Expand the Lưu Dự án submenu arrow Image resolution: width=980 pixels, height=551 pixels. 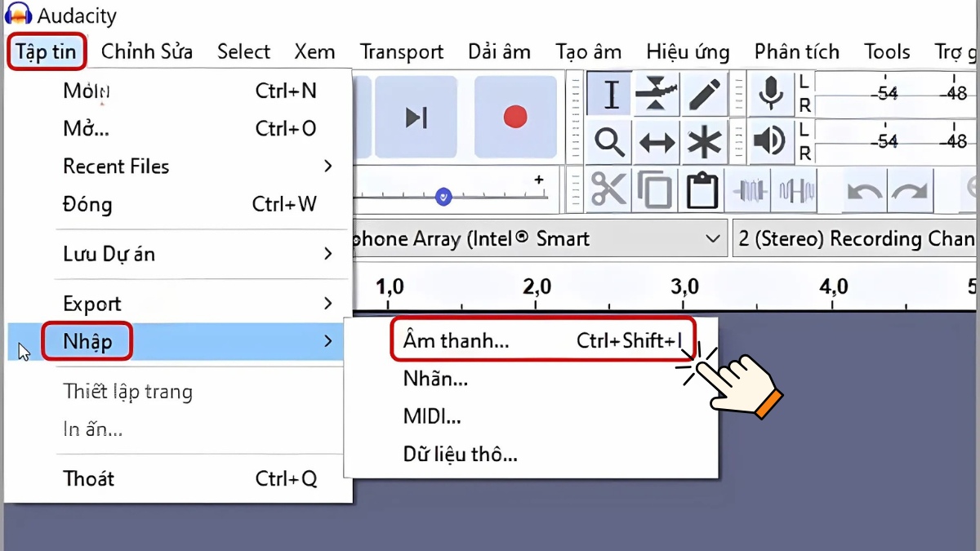click(328, 254)
